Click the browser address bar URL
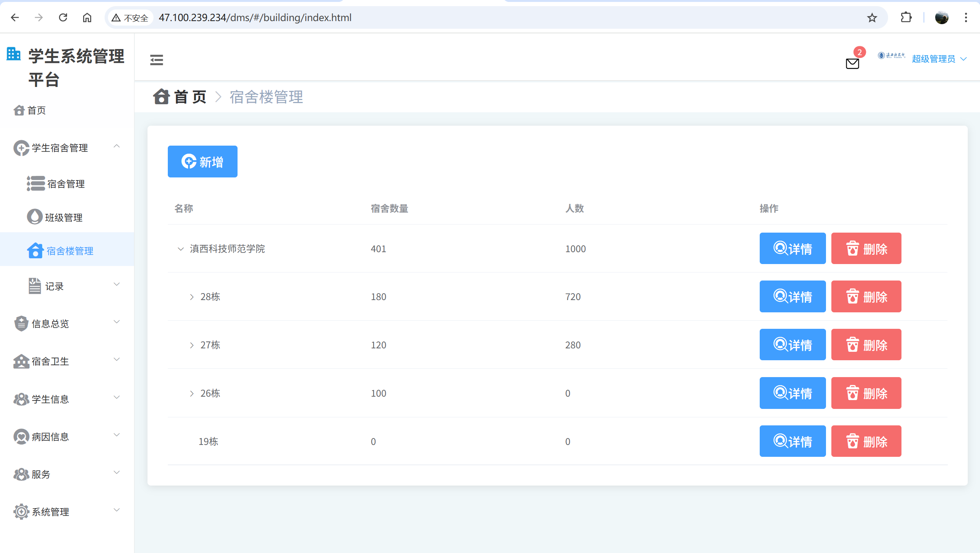The height and width of the screenshot is (553, 980). click(x=255, y=18)
